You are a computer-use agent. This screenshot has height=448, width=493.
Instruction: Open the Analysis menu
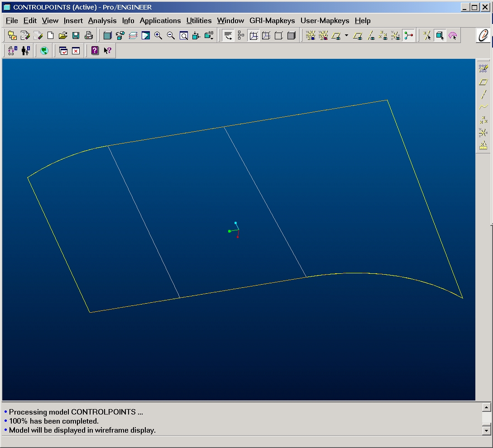(x=102, y=21)
